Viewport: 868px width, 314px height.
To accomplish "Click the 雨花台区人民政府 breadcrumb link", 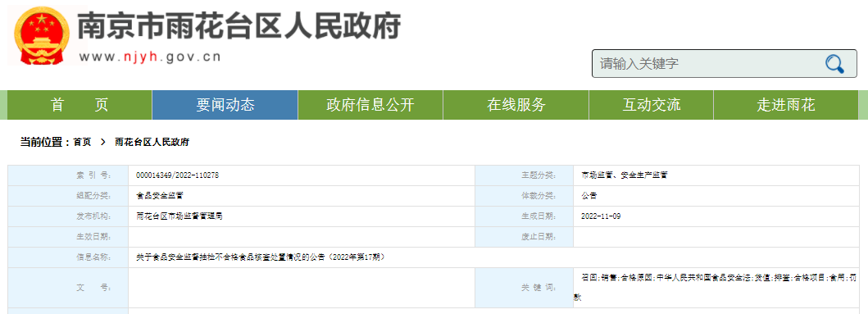I will pos(152,143).
